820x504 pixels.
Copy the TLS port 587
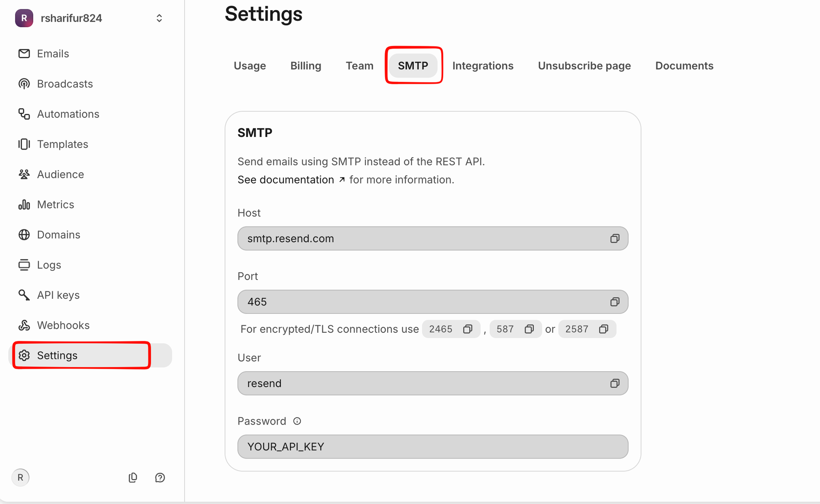(529, 329)
